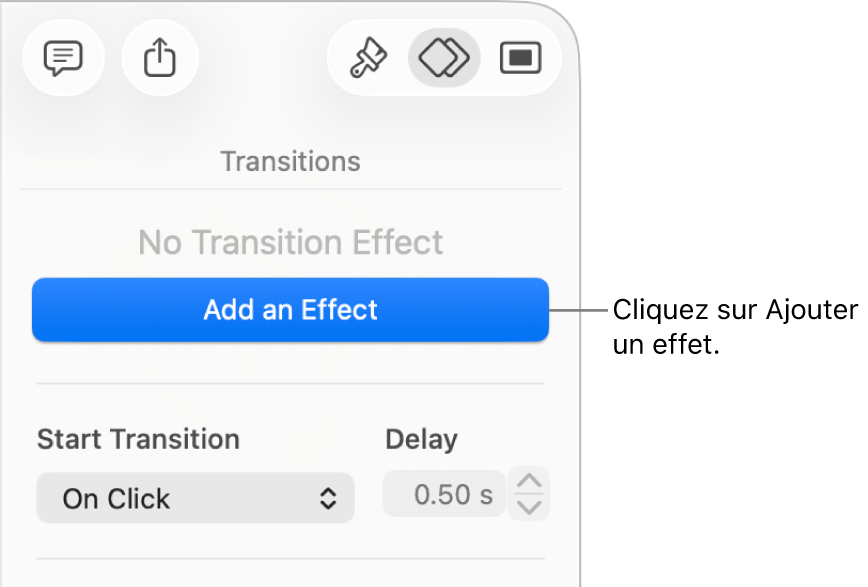
Task: Click the Add an Effect button
Action: point(290,310)
